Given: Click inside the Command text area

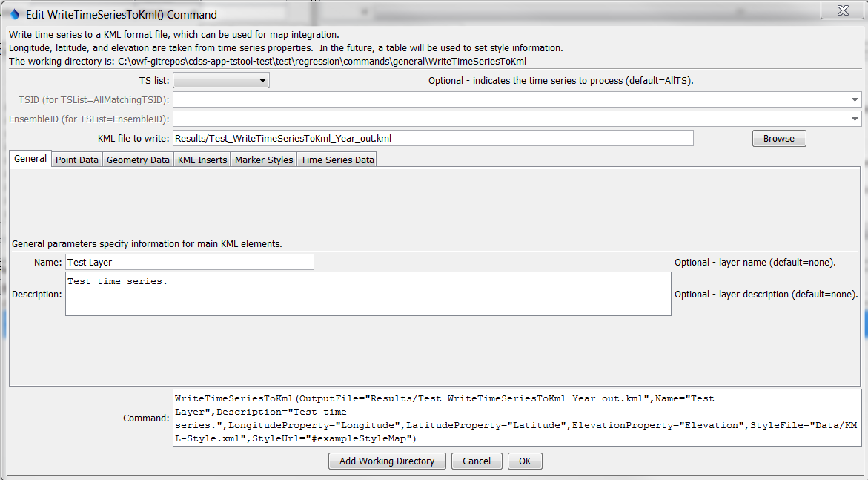Looking at the screenshot, I should pyautogui.click(x=517, y=418).
